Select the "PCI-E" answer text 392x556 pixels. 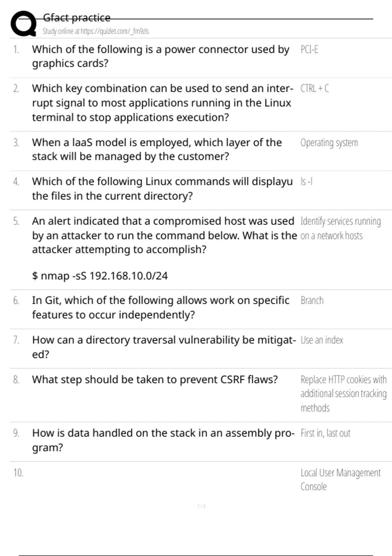309,49
